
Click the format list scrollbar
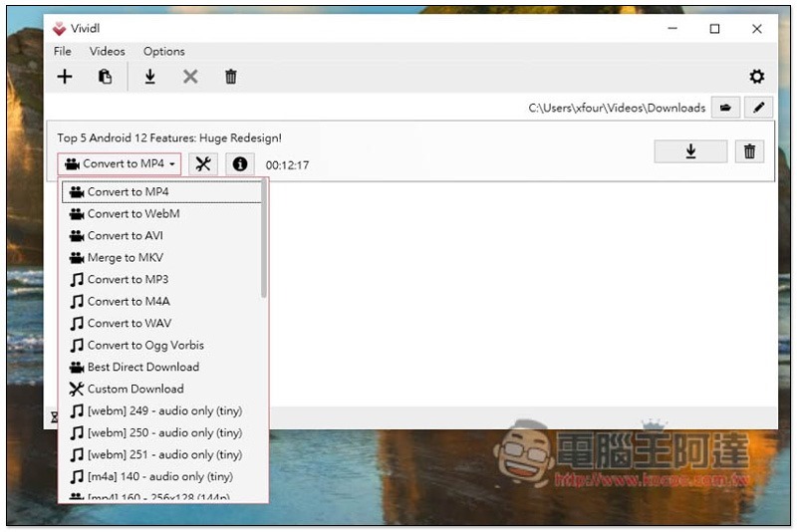tap(264, 239)
